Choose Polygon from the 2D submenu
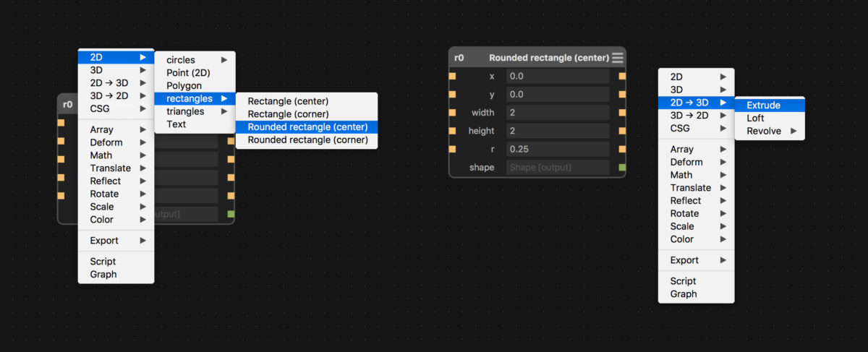The height and width of the screenshot is (352, 868). [184, 85]
